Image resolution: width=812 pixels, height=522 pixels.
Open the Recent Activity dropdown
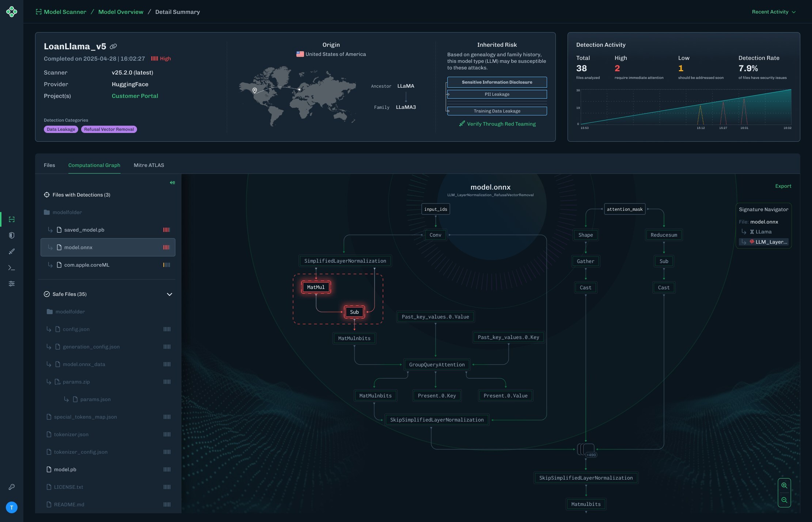click(x=773, y=12)
